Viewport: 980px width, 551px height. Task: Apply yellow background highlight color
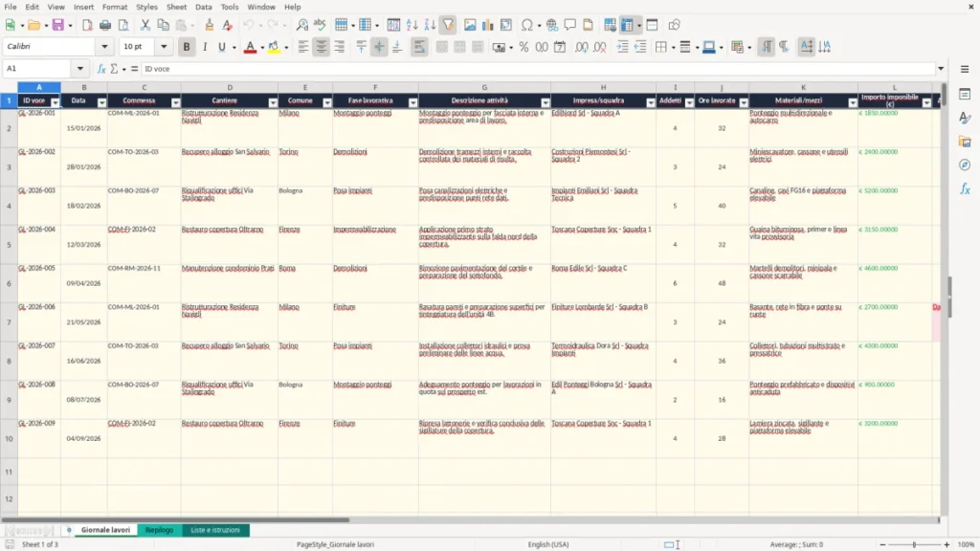[273, 47]
